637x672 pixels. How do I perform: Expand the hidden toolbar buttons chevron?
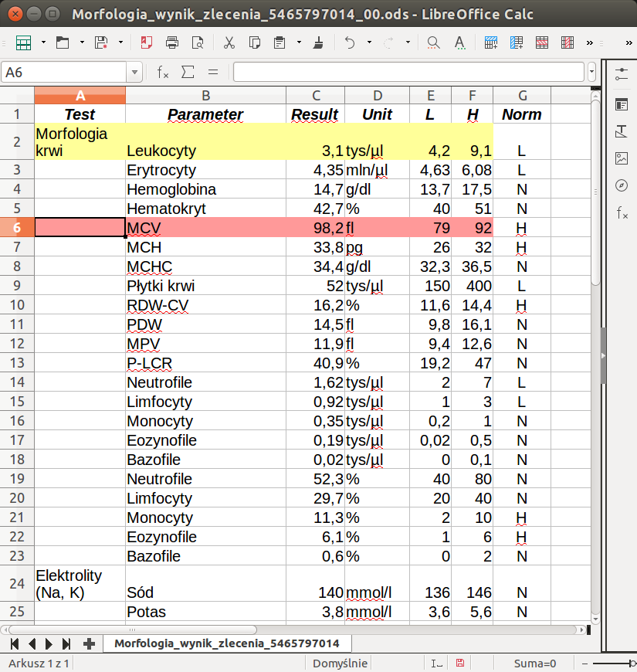[x=590, y=42]
